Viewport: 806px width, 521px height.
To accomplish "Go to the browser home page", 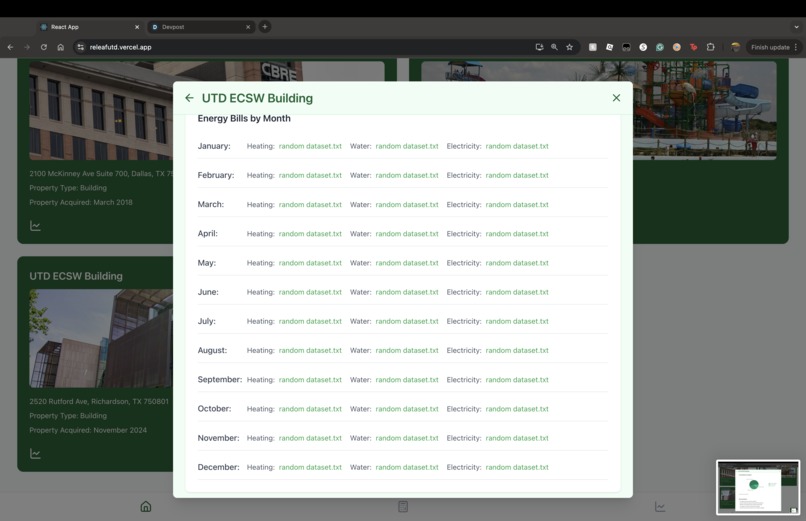I will pyautogui.click(x=61, y=47).
